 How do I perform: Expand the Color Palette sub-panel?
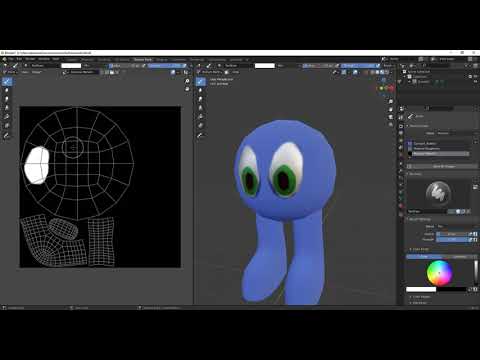[420, 297]
